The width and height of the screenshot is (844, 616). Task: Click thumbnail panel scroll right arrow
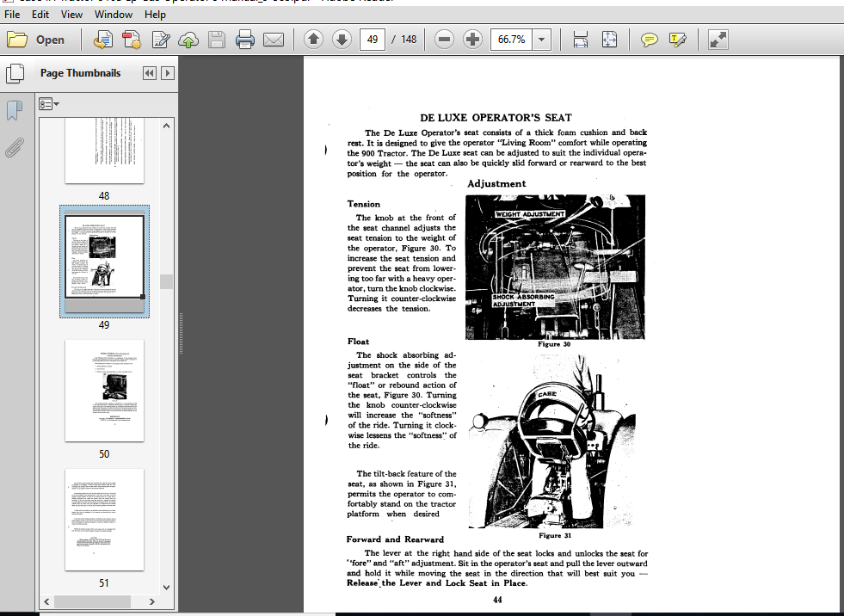click(x=152, y=601)
